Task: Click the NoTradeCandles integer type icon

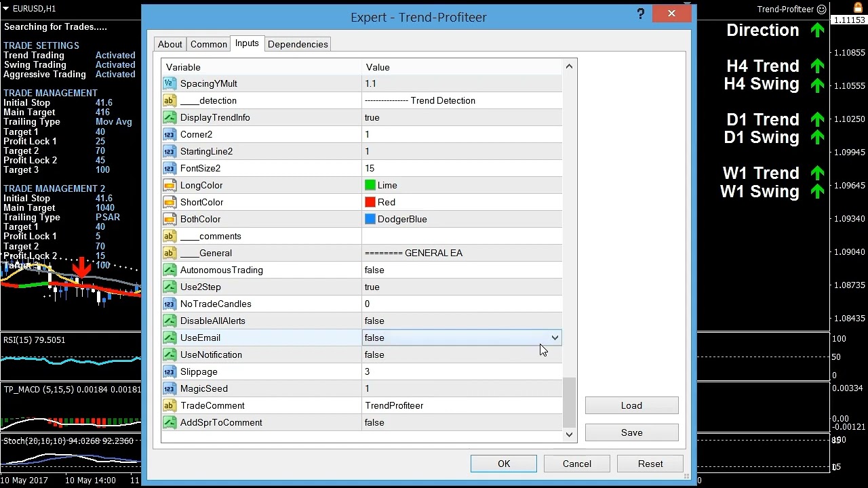Action: 170,304
